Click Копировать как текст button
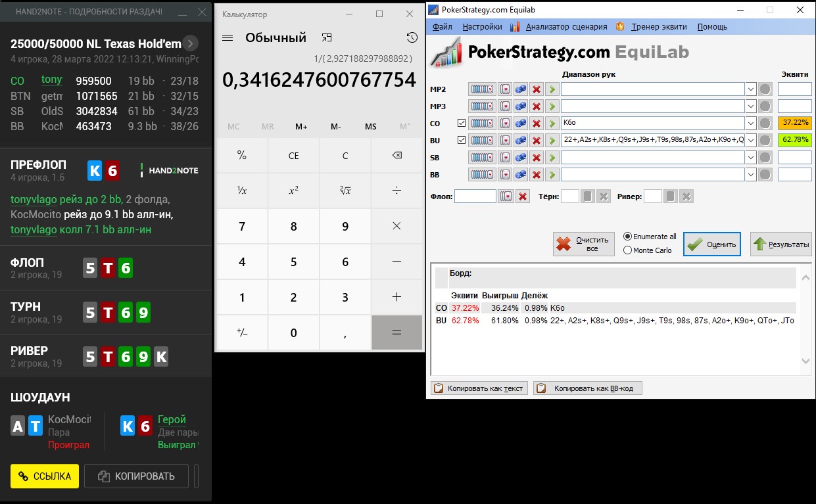This screenshot has height=504, width=816. coord(479,388)
